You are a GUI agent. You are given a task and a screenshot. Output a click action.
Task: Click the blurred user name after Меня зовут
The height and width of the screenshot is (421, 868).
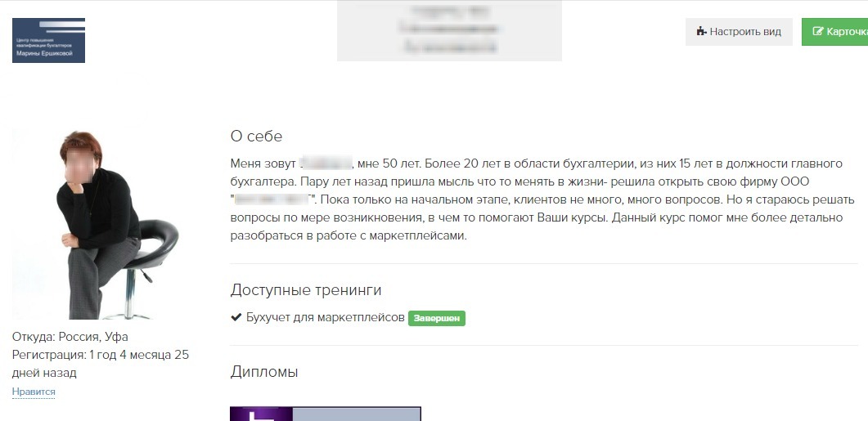click(326, 163)
